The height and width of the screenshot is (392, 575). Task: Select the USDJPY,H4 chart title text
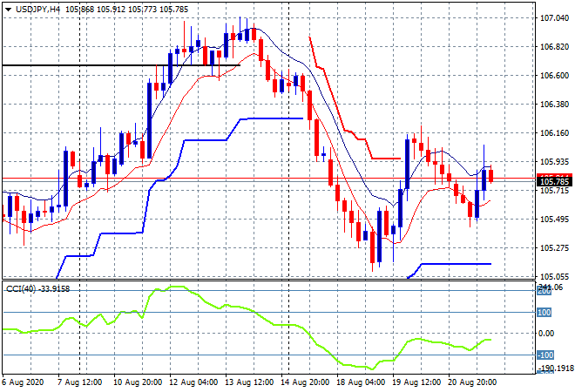(x=37, y=10)
